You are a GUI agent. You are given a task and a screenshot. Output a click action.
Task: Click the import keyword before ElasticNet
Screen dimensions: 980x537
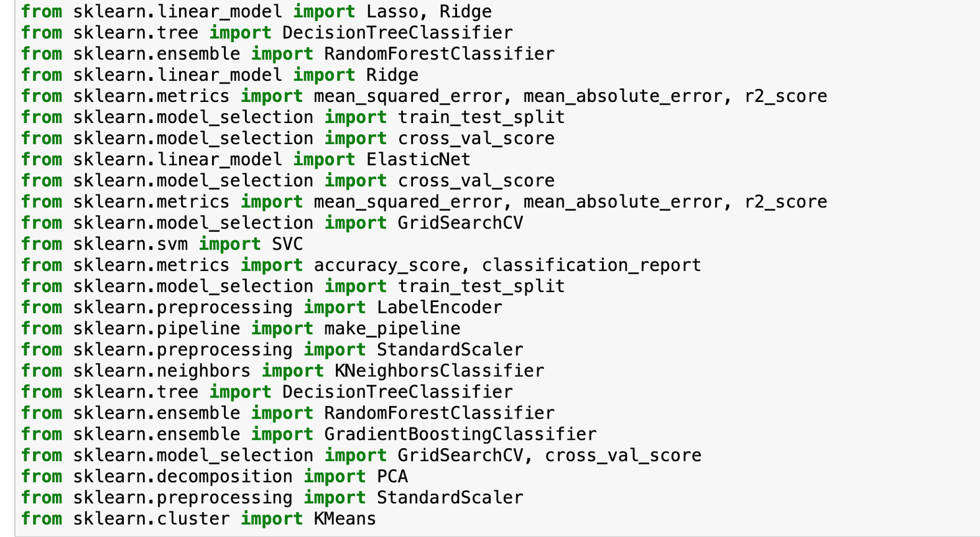[x=323, y=160]
